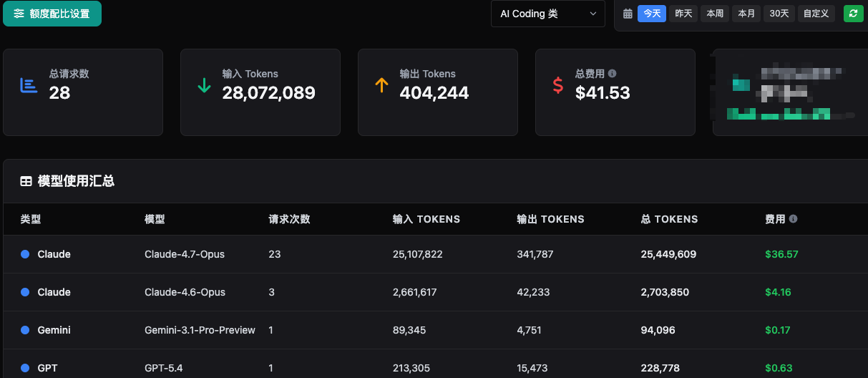Open the 自定义 custom date range

[816, 14]
